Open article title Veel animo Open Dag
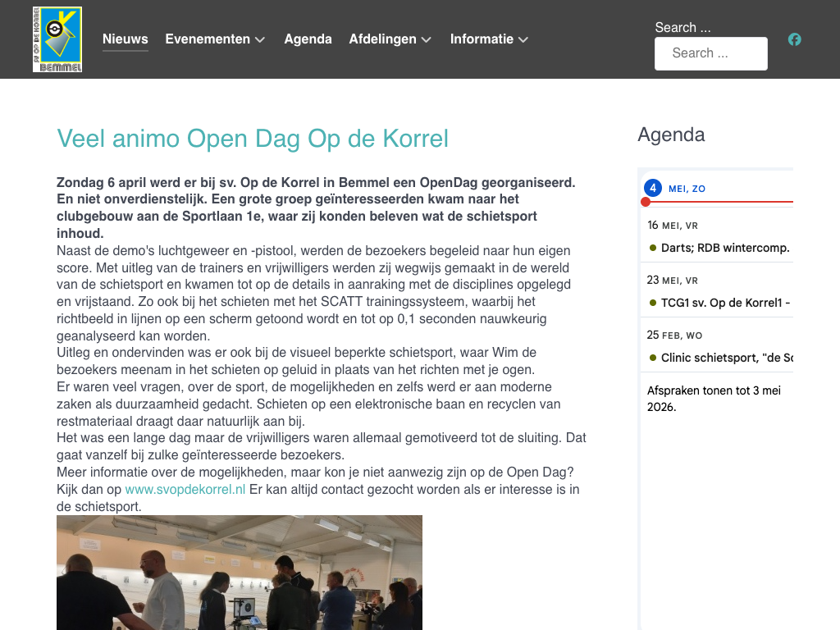 [x=253, y=138]
